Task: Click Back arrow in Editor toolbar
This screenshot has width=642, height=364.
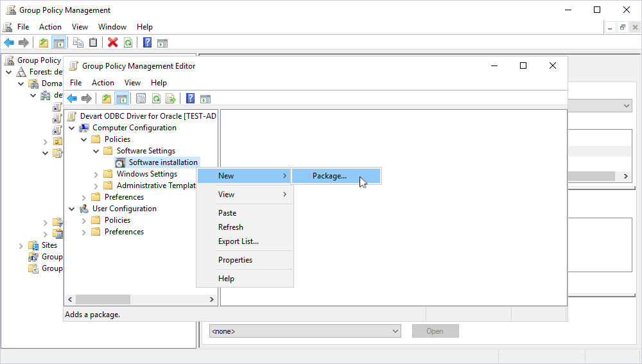Action: pos(72,98)
